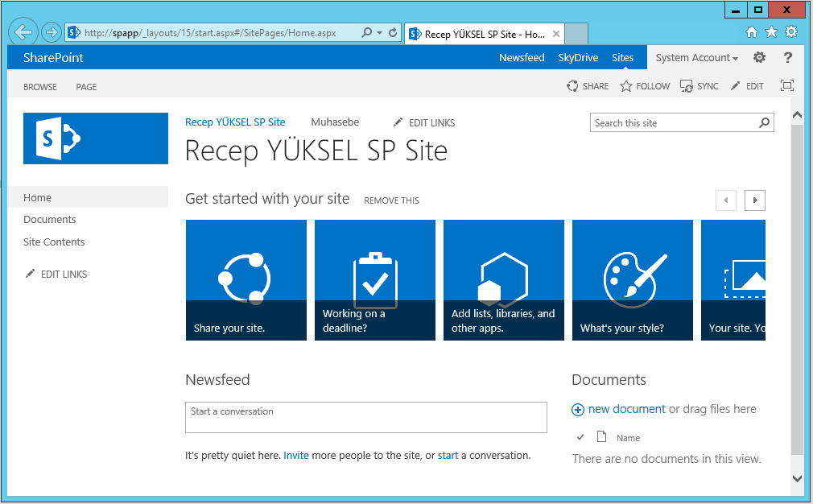813x504 pixels.
Task: Click the Documents web part heading
Action: click(x=609, y=379)
